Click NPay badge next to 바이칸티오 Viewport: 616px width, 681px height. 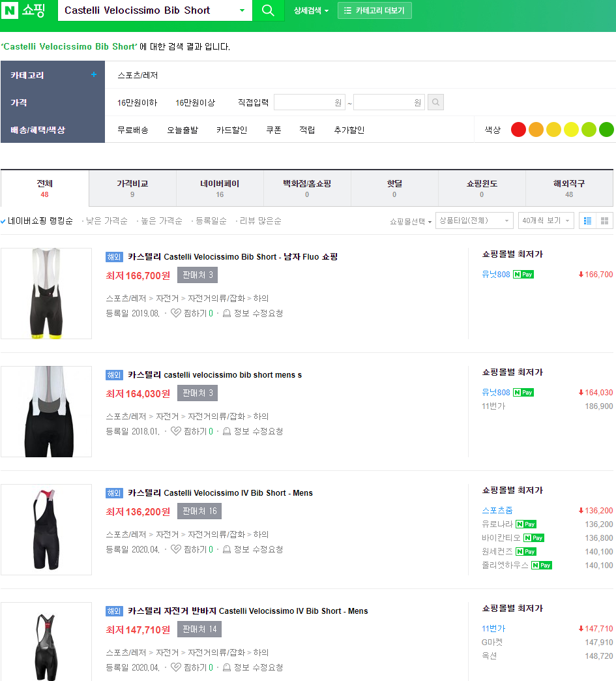pyautogui.click(x=534, y=537)
